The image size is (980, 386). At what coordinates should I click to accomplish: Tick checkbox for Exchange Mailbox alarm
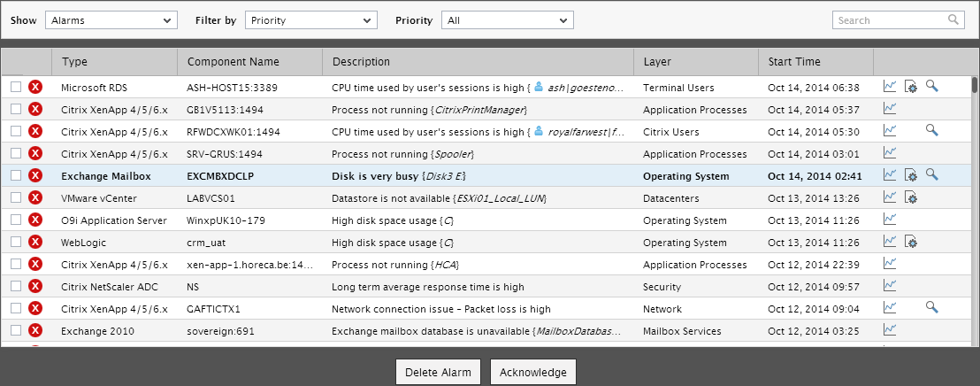(x=16, y=175)
